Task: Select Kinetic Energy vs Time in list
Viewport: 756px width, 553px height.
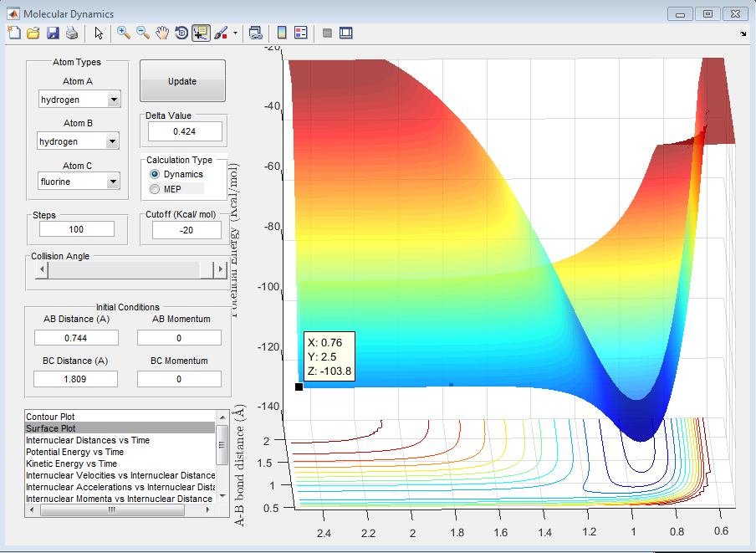Action: click(71, 463)
